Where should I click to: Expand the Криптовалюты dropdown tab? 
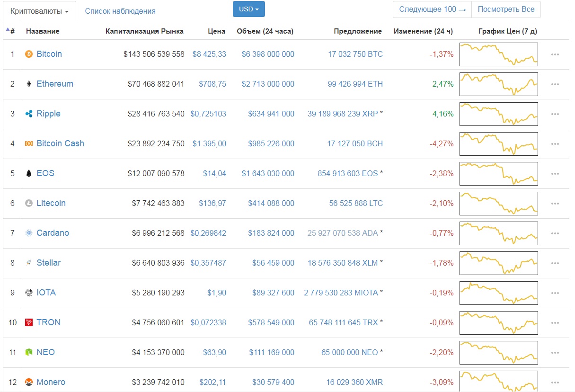pos(39,11)
